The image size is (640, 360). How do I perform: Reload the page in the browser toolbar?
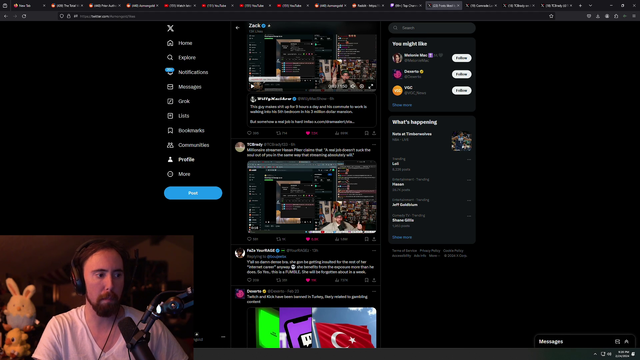pos(24,16)
